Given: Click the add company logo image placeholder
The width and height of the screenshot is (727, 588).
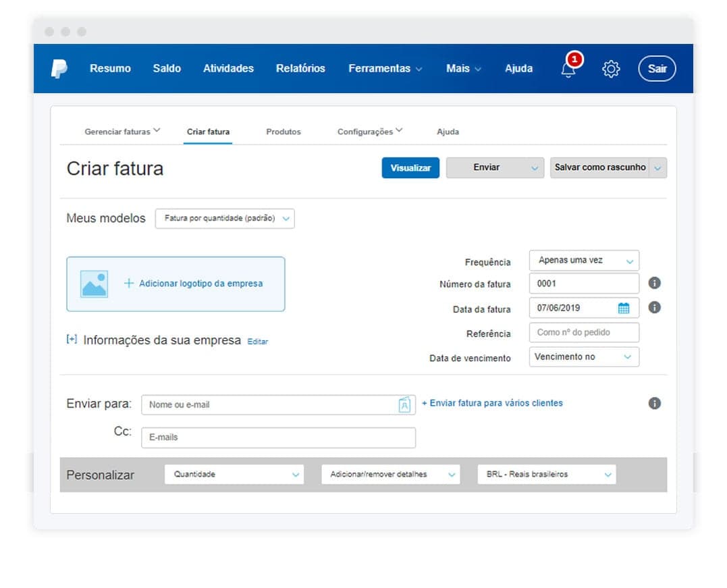Looking at the screenshot, I should (94, 284).
